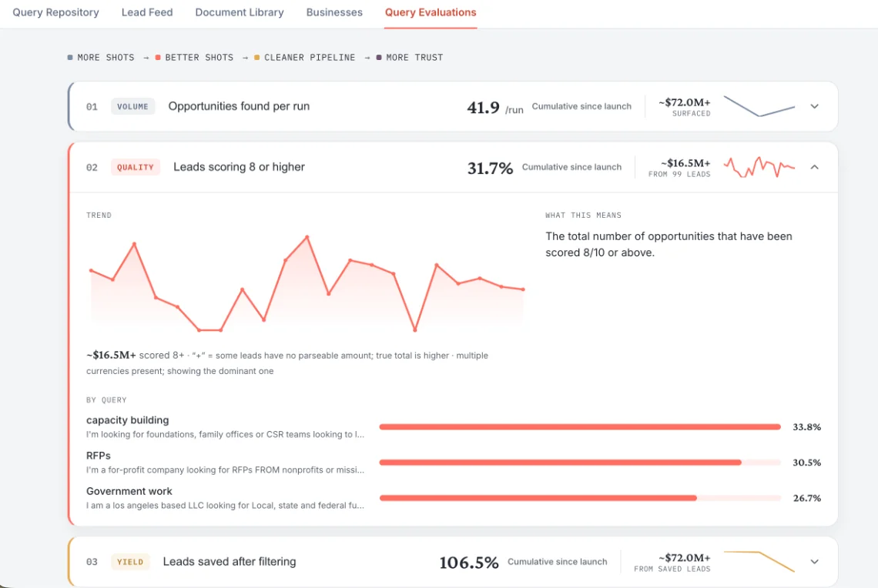Switch to the Lead Feed tab
This screenshot has width=878, height=588.
(x=147, y=12)
